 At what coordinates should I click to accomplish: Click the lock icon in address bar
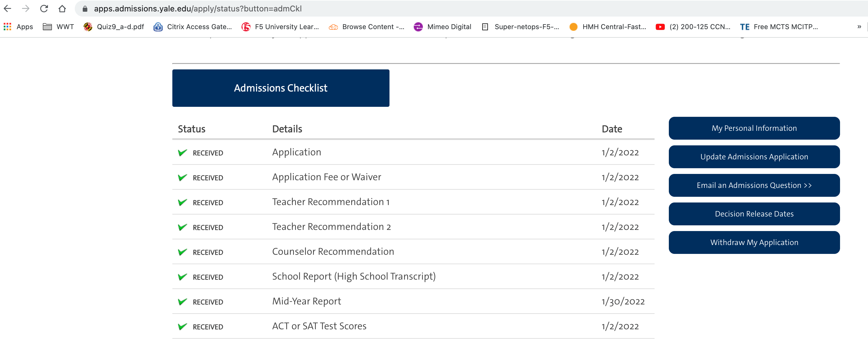85,9
